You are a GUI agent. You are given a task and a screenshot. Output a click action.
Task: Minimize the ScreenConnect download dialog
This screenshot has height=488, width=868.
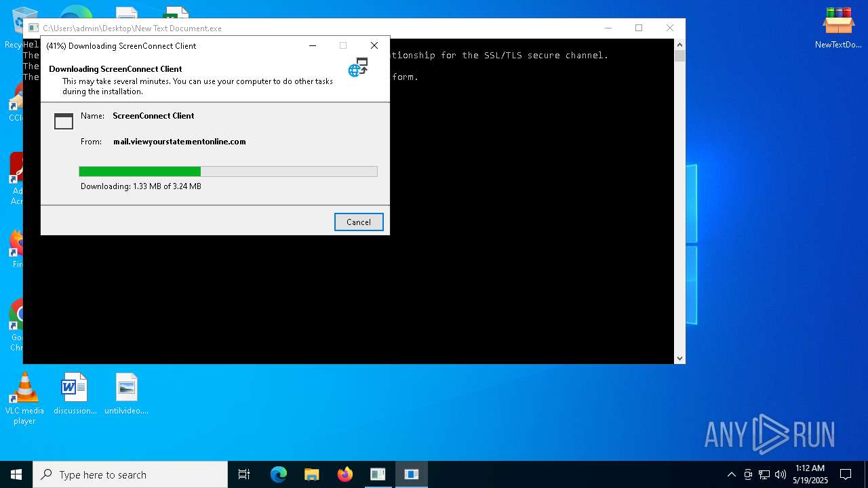point(313,45)
